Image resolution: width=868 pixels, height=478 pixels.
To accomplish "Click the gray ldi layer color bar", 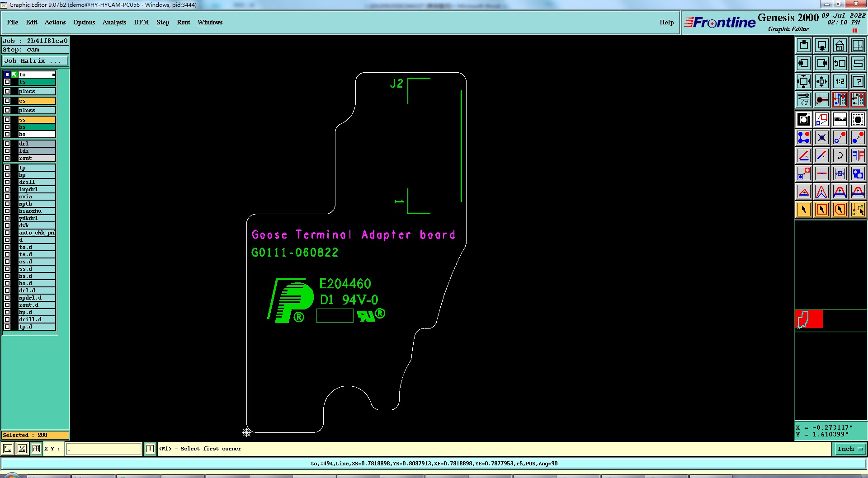I will coord(37,151).
